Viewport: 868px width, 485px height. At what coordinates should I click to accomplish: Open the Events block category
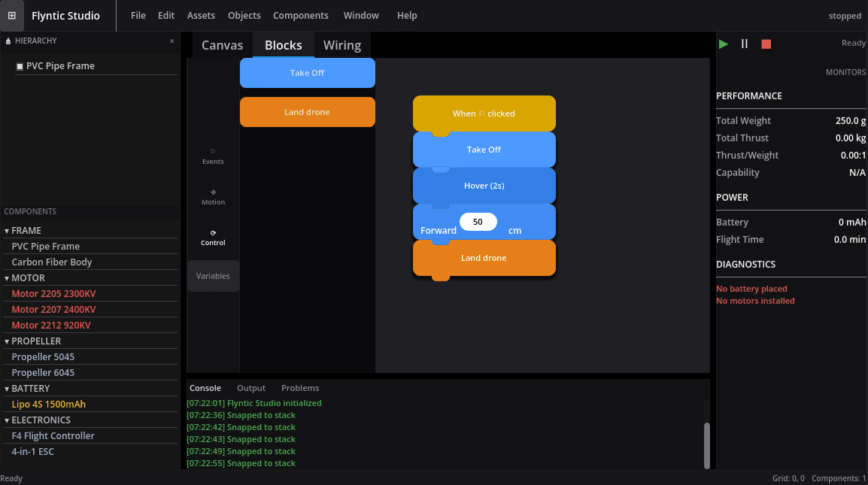[213, 156]
